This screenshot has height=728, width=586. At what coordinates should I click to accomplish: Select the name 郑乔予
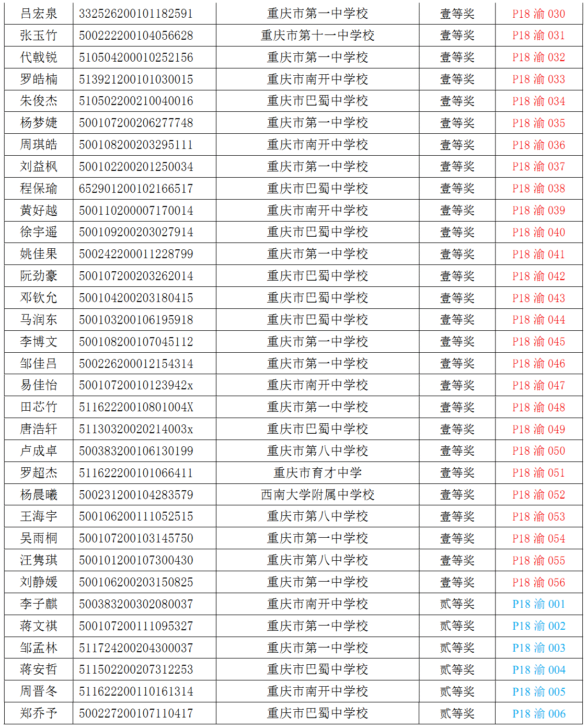[39, 713]
